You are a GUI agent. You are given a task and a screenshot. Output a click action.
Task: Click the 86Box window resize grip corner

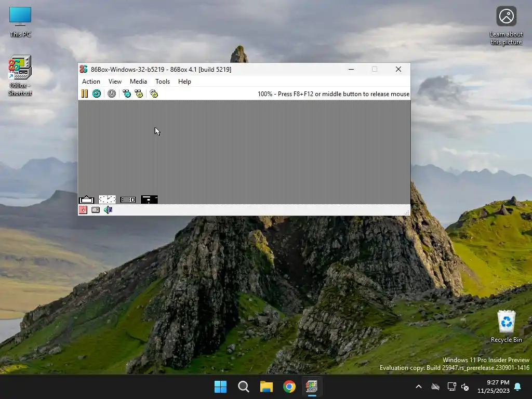pos(407,212)
